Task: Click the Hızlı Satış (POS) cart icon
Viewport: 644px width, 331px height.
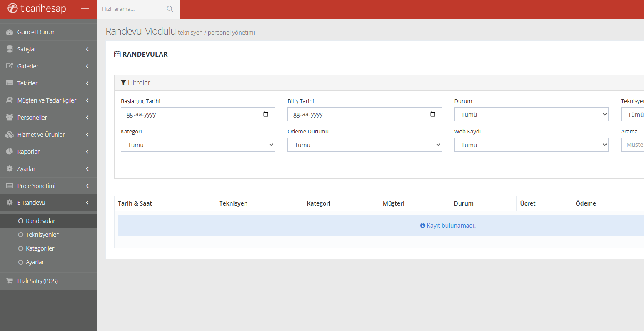Action: tap(10, 281)
